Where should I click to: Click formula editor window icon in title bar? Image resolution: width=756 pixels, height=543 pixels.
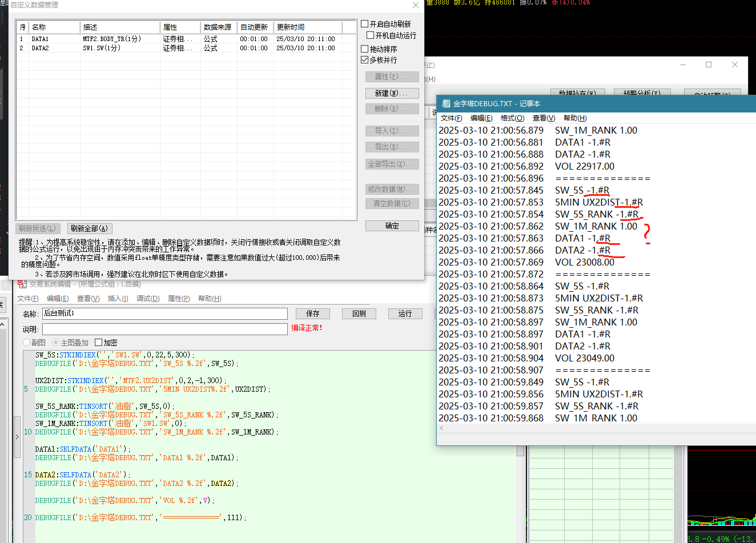(22, 284)
